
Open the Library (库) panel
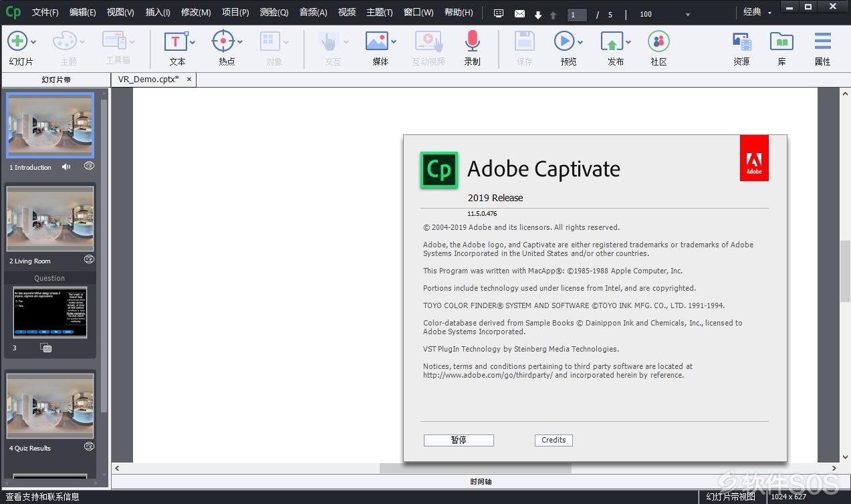[781, 41]
